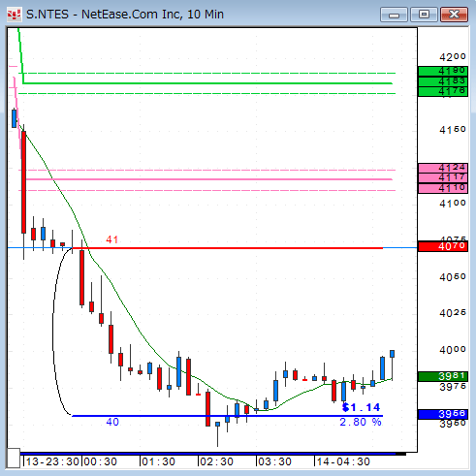Viewport: 476px width, 476px height.
Task: Click the blue horizontal line labeled 40
Action: pyautogui.click(x=228, y=416)
